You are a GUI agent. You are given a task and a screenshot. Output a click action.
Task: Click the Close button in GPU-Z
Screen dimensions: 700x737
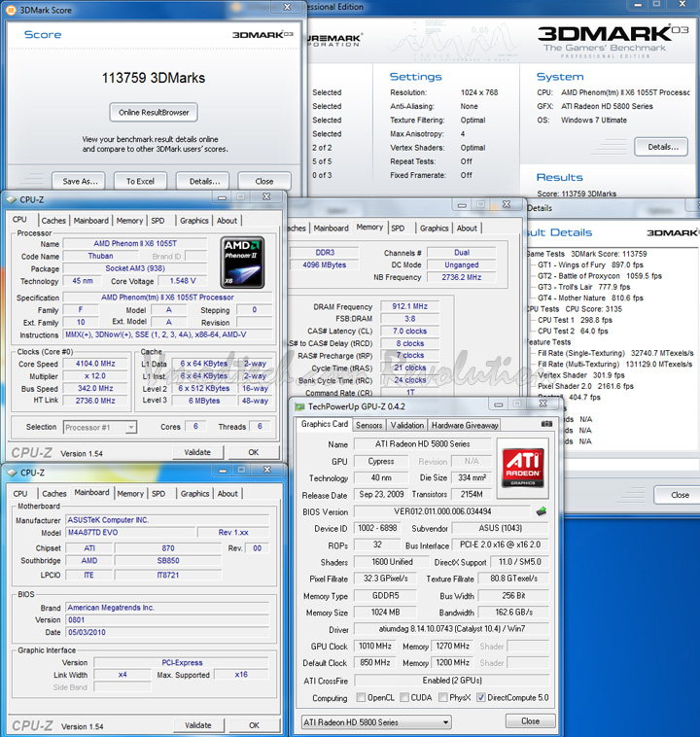(x=530, y=721)
